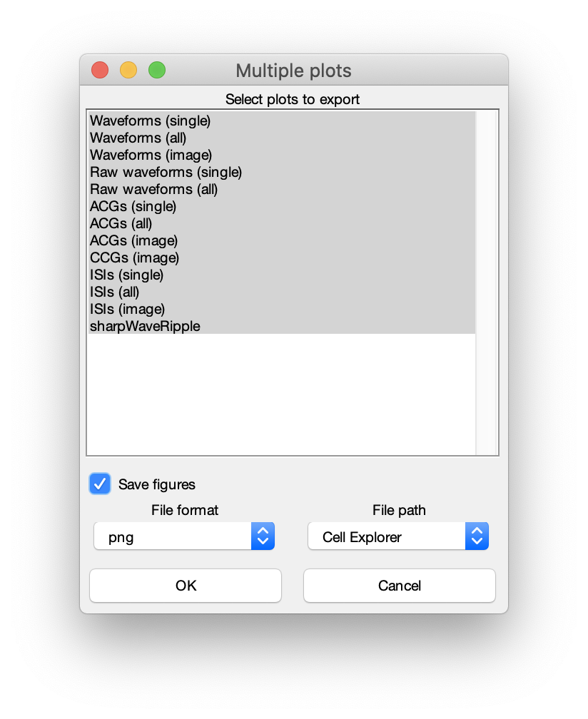Select Waveforms (all) list entry
Image resolution: width=588 pixels, height=719 pixels.
pyautogui.click(x=282, y=138)
